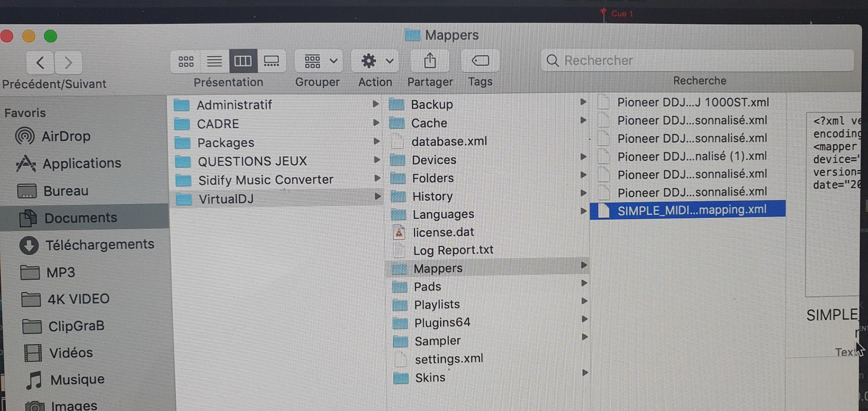
Task: Expand the Backup folder arrow
Action: (x=583, y=102)
